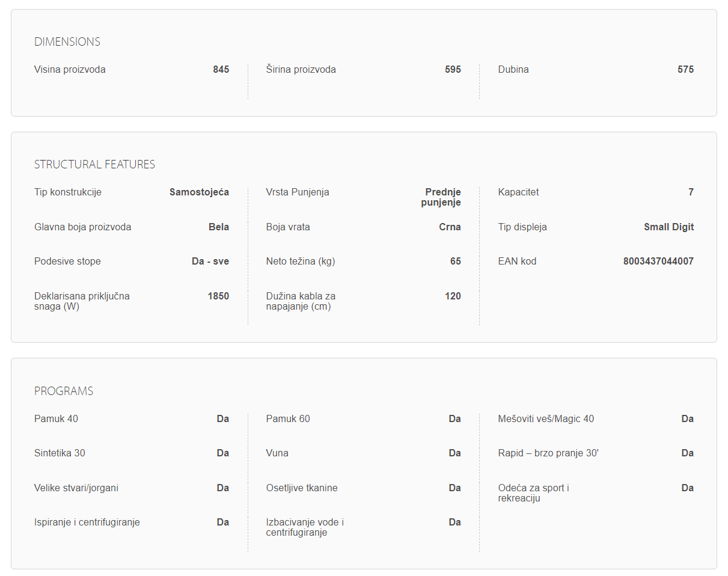Select the Širina proizvoda label
This screenshot has width=728, height=576.
tap(301, 70)
